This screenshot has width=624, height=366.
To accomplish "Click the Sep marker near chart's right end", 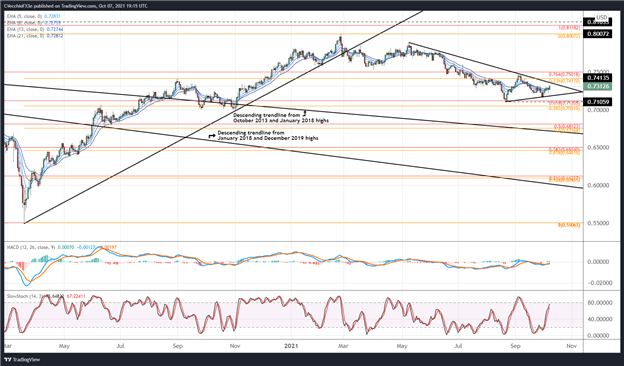I will (x=515, y=346).
